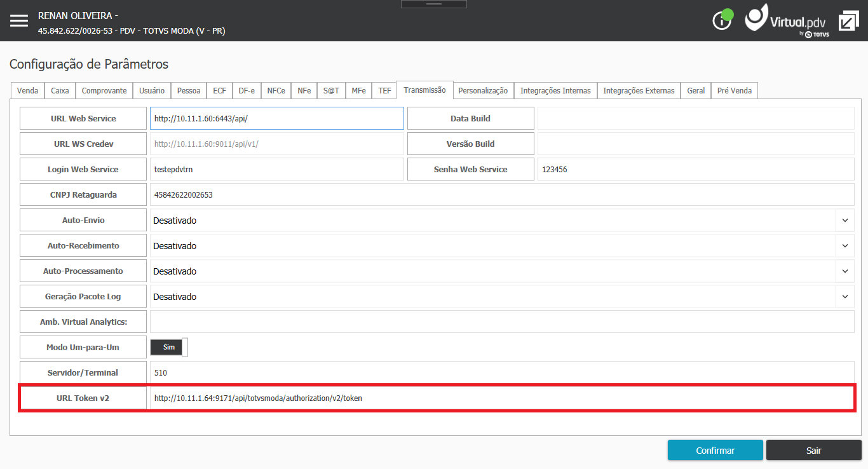Screen dimensions: 868x469
Task: Click the external window icon
Action: click(848, 21)
